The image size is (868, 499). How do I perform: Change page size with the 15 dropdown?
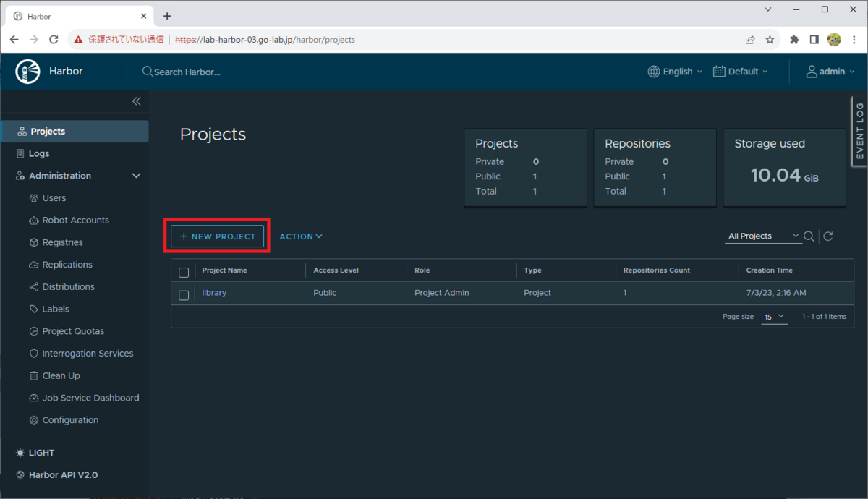click(x=774, y=317)
